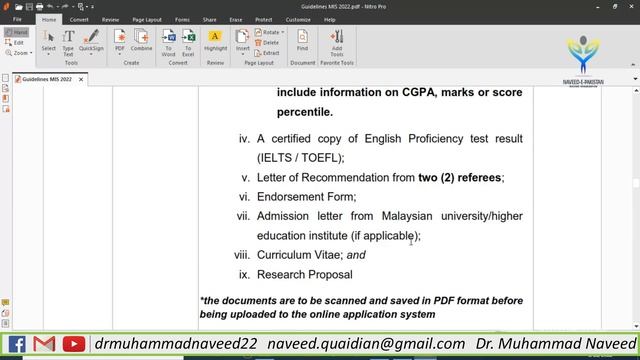This screenshot has width=640, height=360.
Task: Activate the Highlight tool
Action: 215,40
